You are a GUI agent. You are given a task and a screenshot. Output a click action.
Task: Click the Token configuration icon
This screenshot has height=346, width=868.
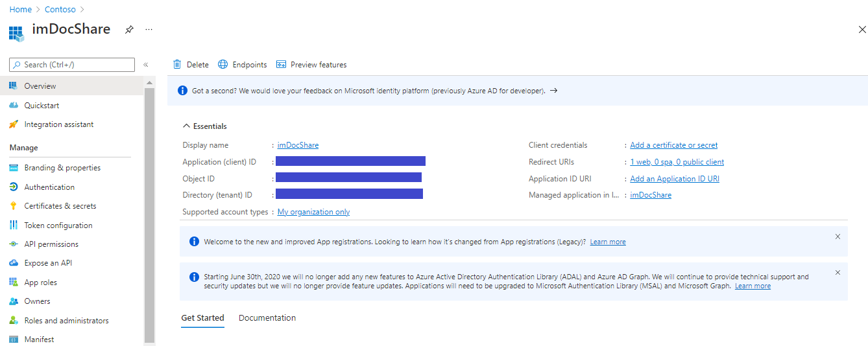pyautogui.click(x=13, y=225)
